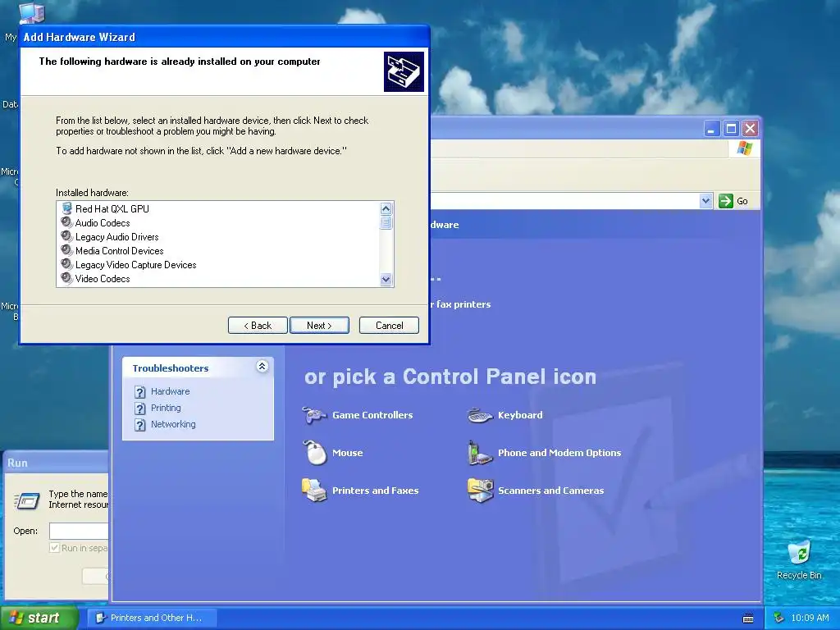Click 'Phone and Modem Options' label text
The width and height of the screenshot is (840, 630).
click(x=559, y=453)
